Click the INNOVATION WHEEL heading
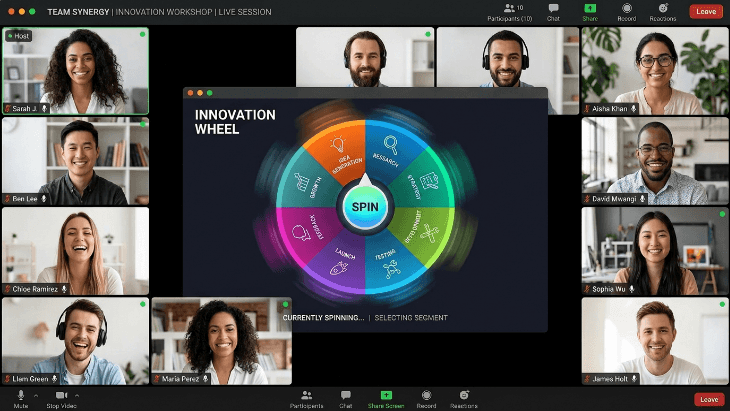The image size is (730, 411). [235, 122]
